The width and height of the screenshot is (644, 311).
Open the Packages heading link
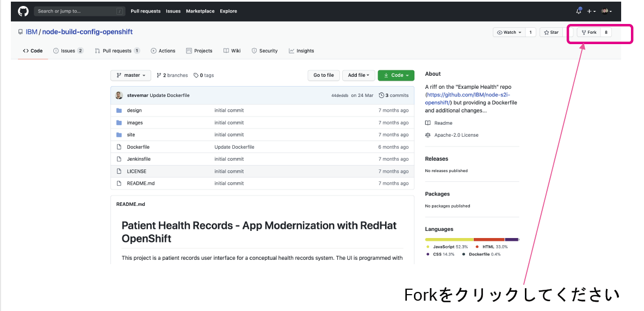coord(437,194)
